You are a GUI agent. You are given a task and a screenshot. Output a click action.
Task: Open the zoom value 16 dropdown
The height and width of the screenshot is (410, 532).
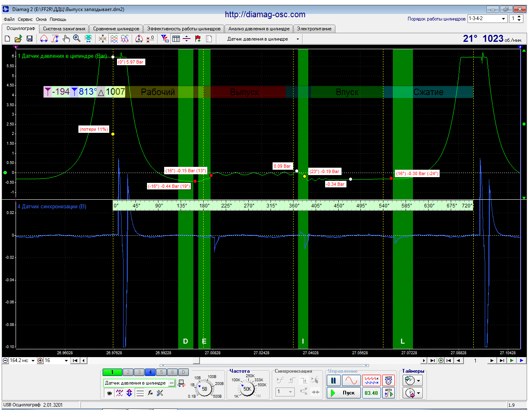[66, 361]
